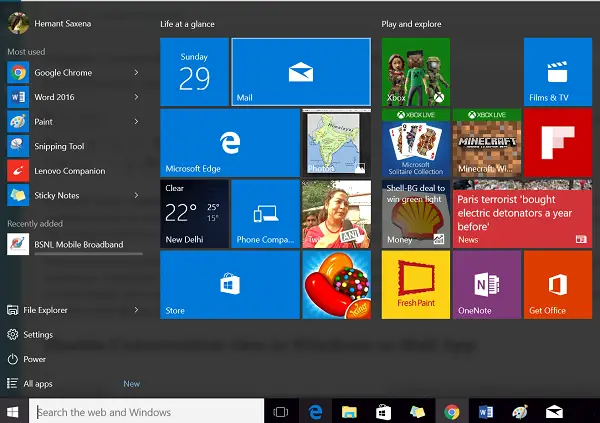600x423 pixels.
Task: Click the Task View taskbar icon
Action: 281,411
